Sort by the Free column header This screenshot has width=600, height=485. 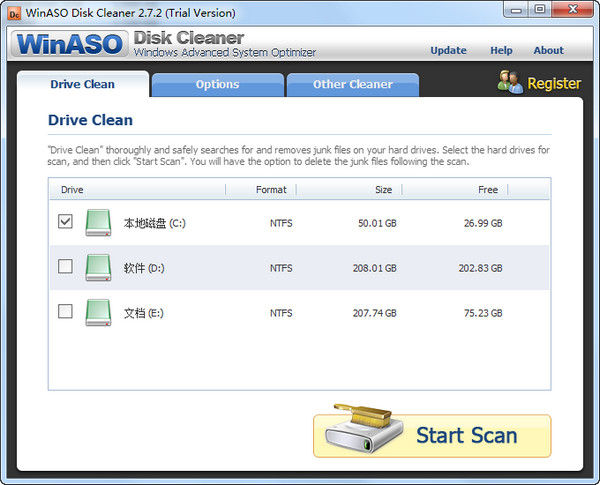coord(455,189)
